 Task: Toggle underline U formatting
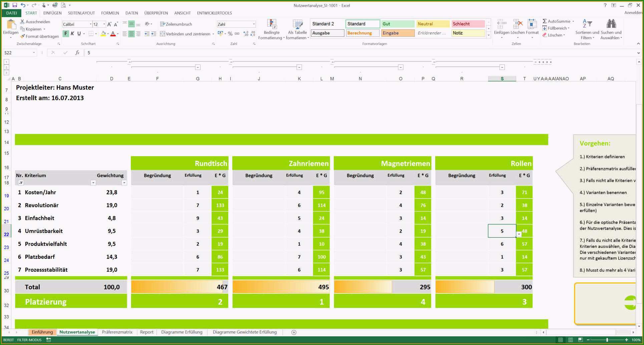pos(79,34)
